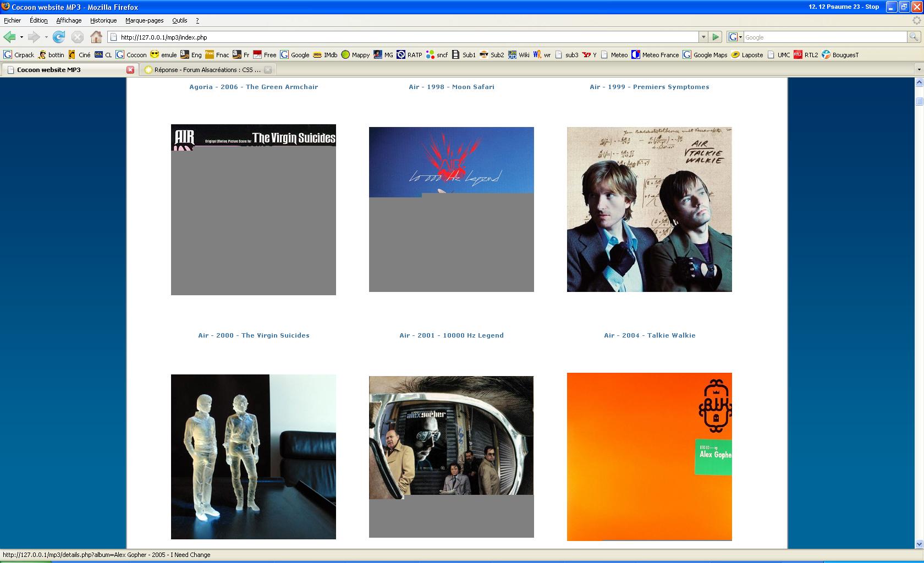Open link Agoria - 2006 - The Green Armchair
The height and width of the screenshot is (563, 924).
click(x=254, y=87)
